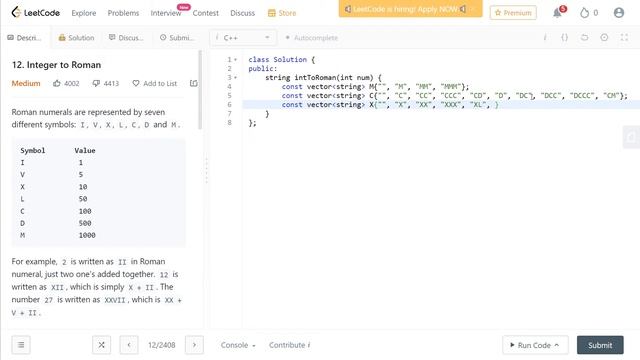Submit the solution
640x360 pixels.
tap(600, 345)
